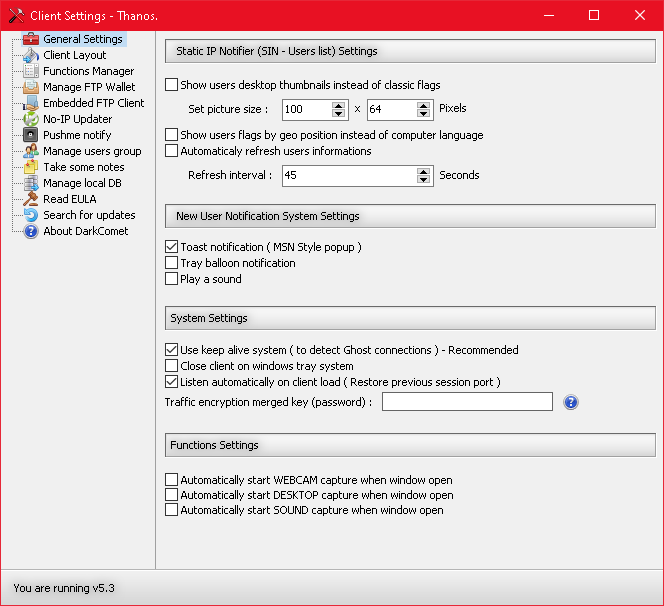
Task: Open Manage local DB icon
Action: point(31,183)
